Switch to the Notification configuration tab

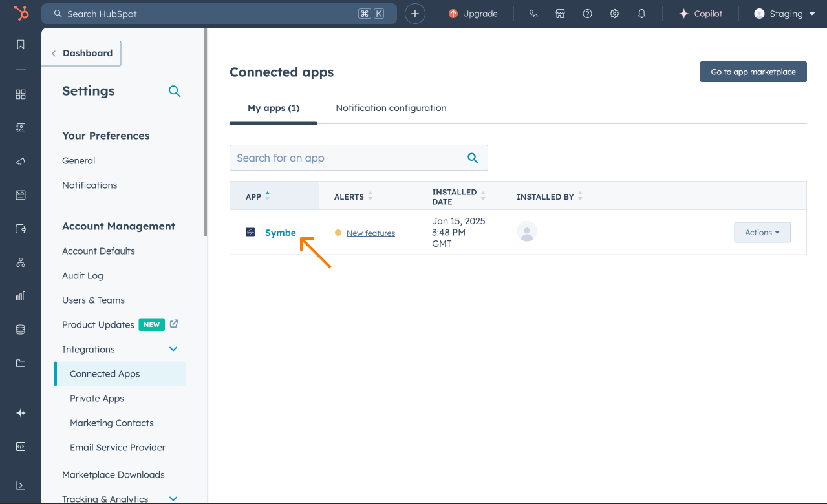391,108
